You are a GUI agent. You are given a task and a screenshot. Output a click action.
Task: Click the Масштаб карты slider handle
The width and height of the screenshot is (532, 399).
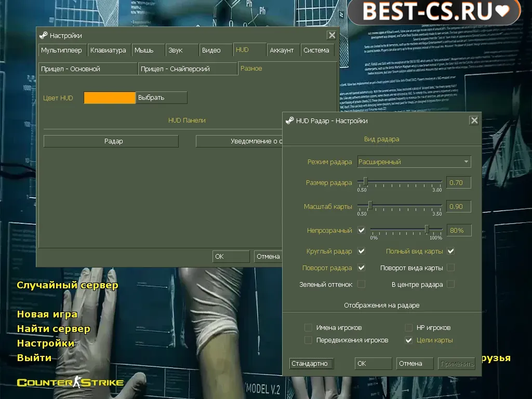370,205
